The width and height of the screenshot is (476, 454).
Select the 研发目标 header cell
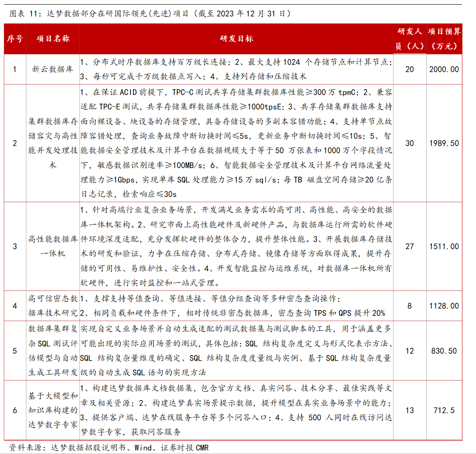(236, 39)
